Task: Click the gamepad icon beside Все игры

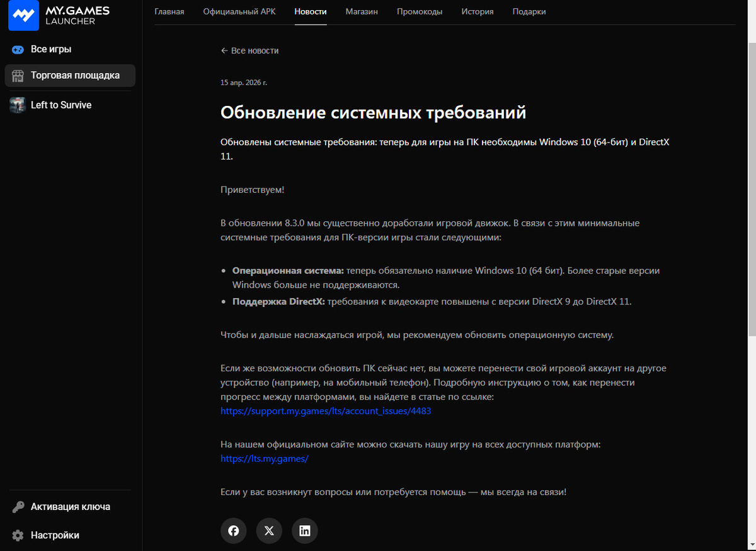Action: pyautogui.click(x=18, y=49)
